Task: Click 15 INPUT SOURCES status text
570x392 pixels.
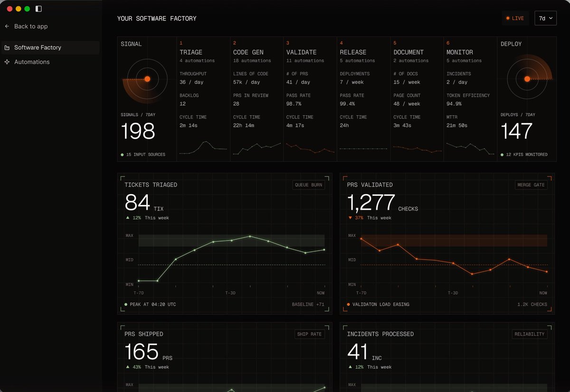Action: point(146,155)
